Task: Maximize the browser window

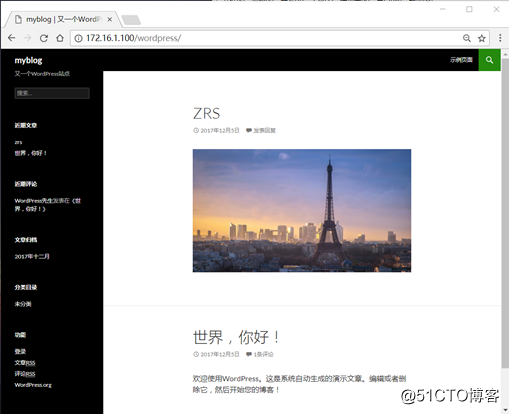Action: [469, 9]
